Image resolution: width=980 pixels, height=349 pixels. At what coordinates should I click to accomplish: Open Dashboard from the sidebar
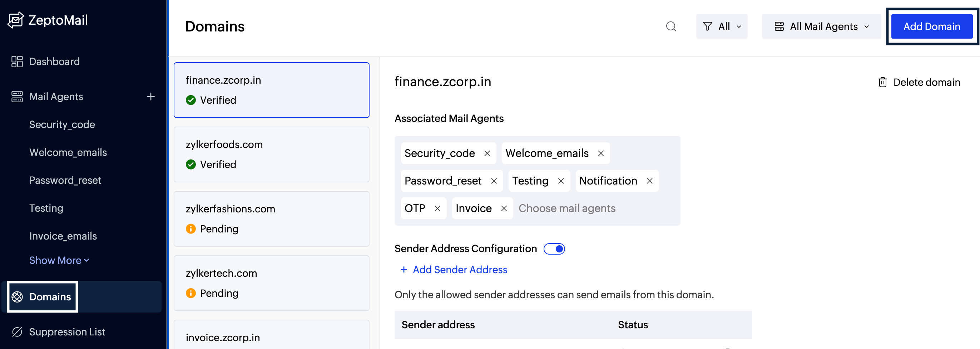pos(54,62)
